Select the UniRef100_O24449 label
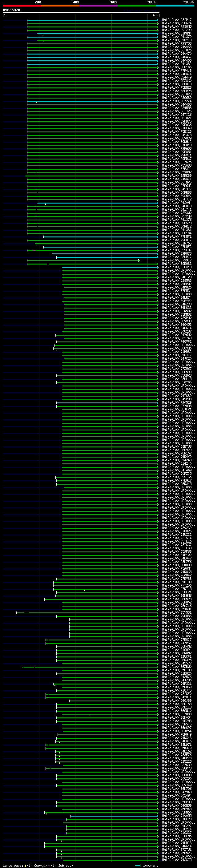The image size is (197, 868). tap(176, 78)
